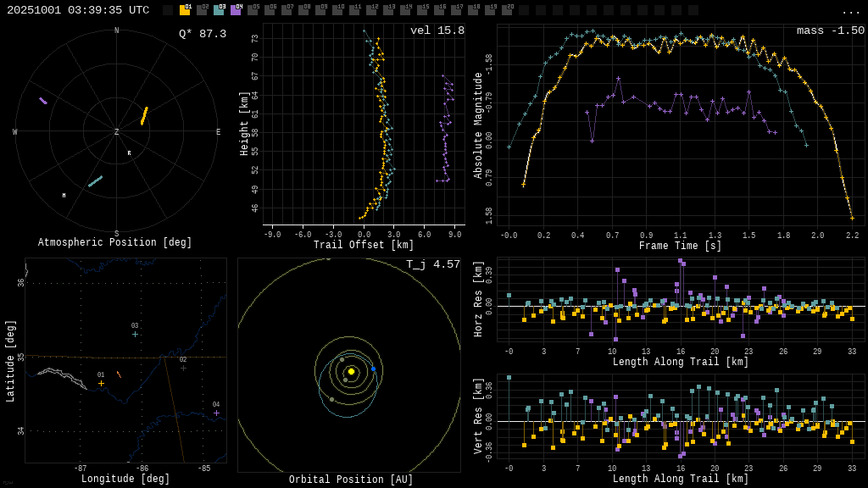Click the UTC timestamp in the header
This screenshot has height=488, width=868.
click(78, 10)
